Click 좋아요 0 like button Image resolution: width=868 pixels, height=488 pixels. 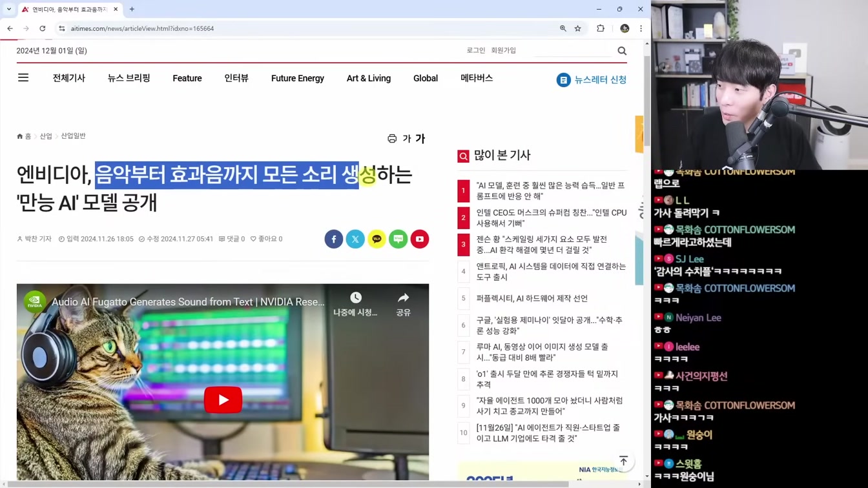pos(267,239)
